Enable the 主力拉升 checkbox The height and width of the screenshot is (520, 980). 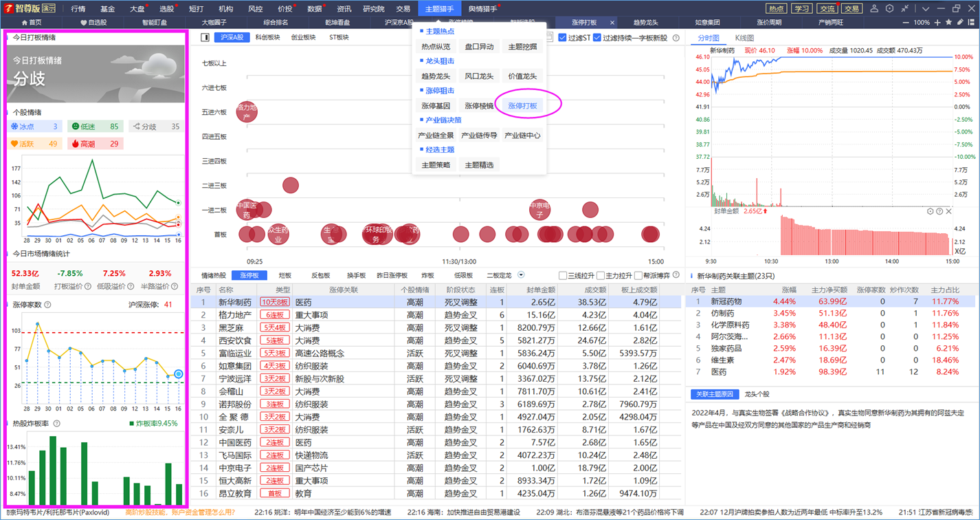coord(601,276)
